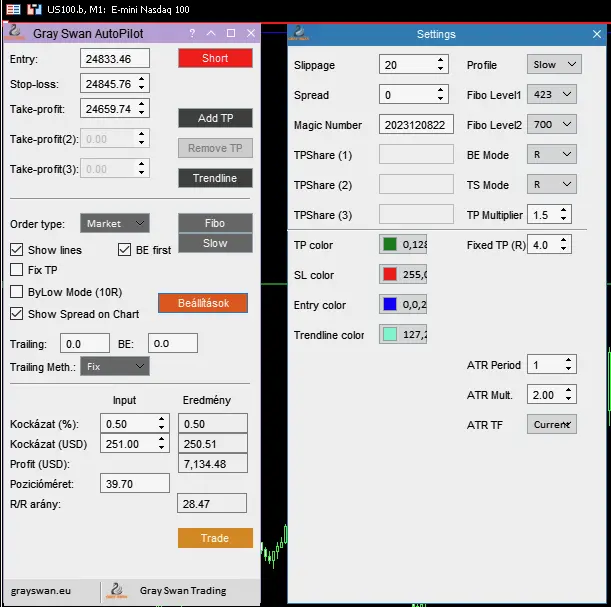
Task: Open the Fibo Level2 700 dropdown
Action: point(552,125)
